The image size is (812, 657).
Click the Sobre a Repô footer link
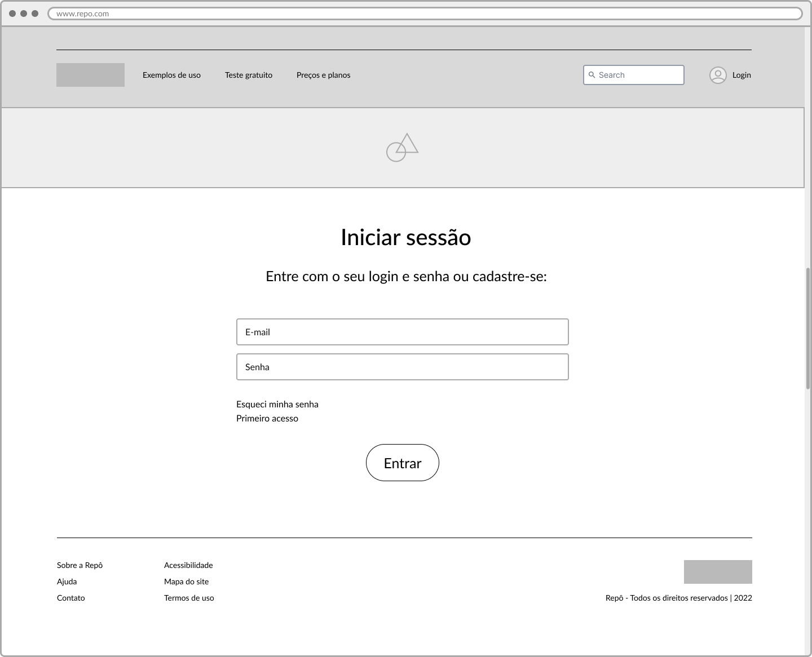[79, 565]
